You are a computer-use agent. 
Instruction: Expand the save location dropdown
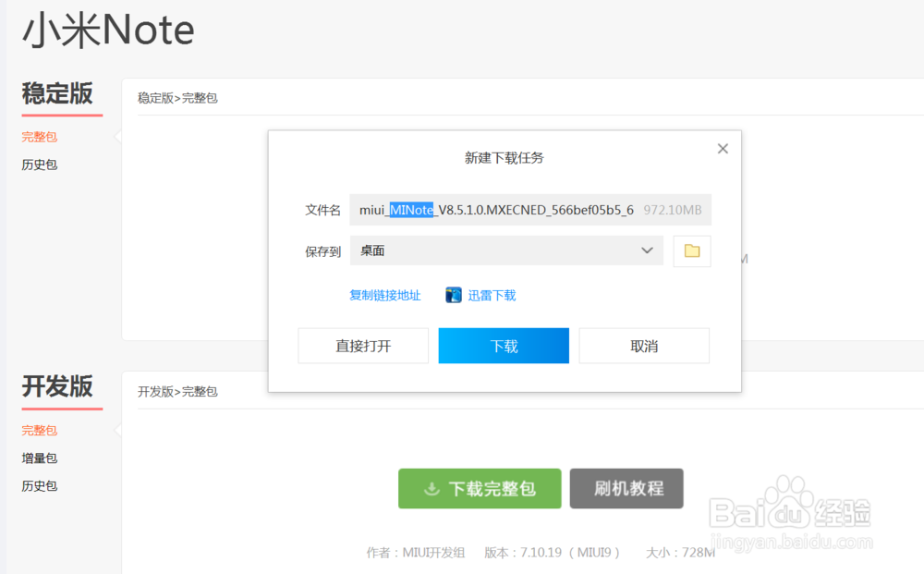tap(647, 250)
